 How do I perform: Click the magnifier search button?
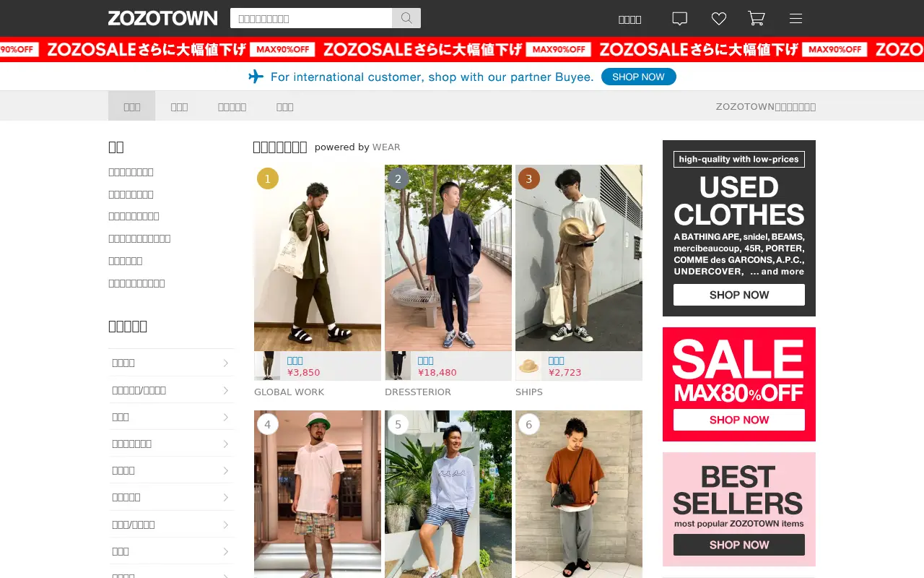406,18
